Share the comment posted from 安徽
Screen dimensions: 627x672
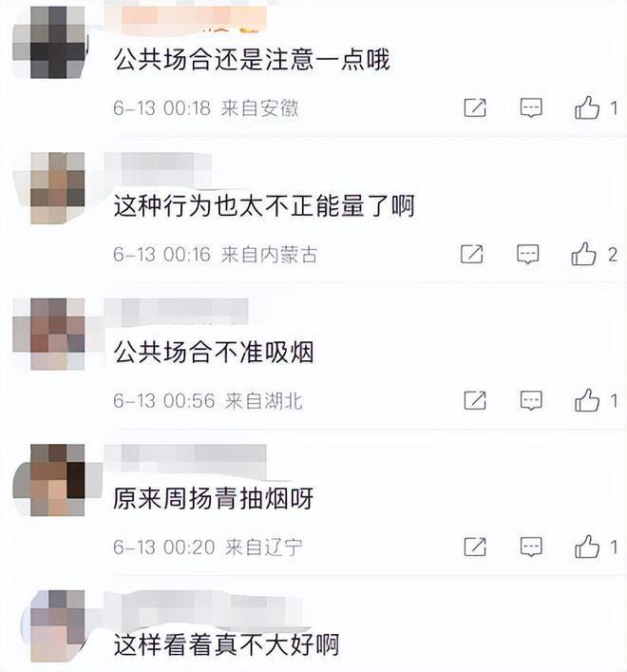click(475, 107)
